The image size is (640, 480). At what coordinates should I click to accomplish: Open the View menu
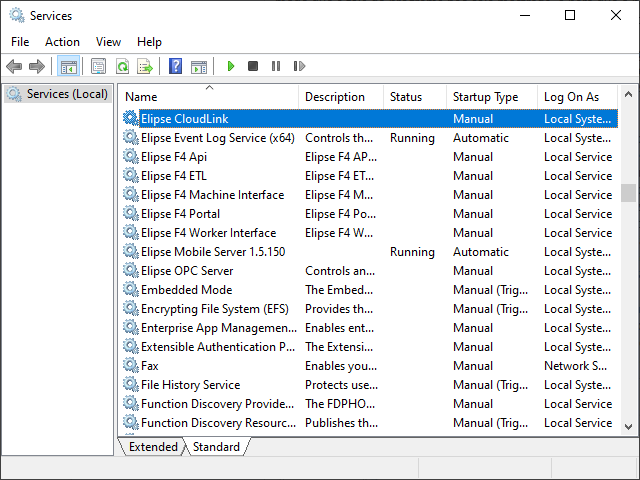click(x=108, y=42)
